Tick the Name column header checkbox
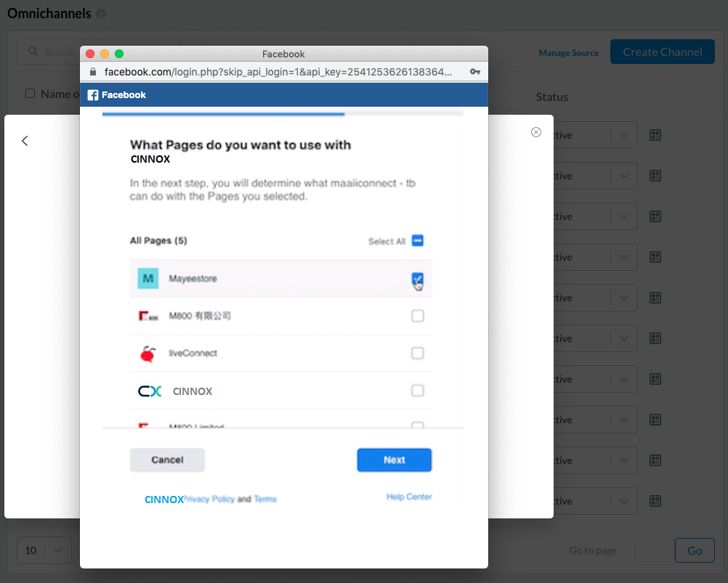Viewport: 728px width, 583px height. pyautogui.click(x=31, y=94)
